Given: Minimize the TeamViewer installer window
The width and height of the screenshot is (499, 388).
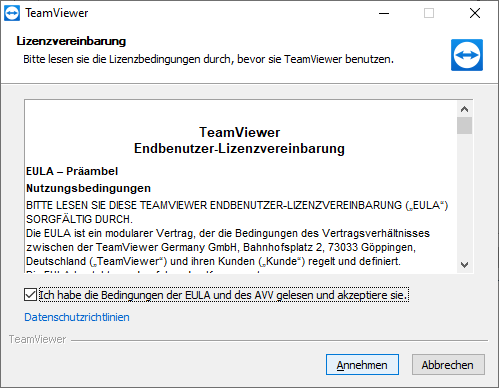Looking at the screenshot, I should coord(384,13).
